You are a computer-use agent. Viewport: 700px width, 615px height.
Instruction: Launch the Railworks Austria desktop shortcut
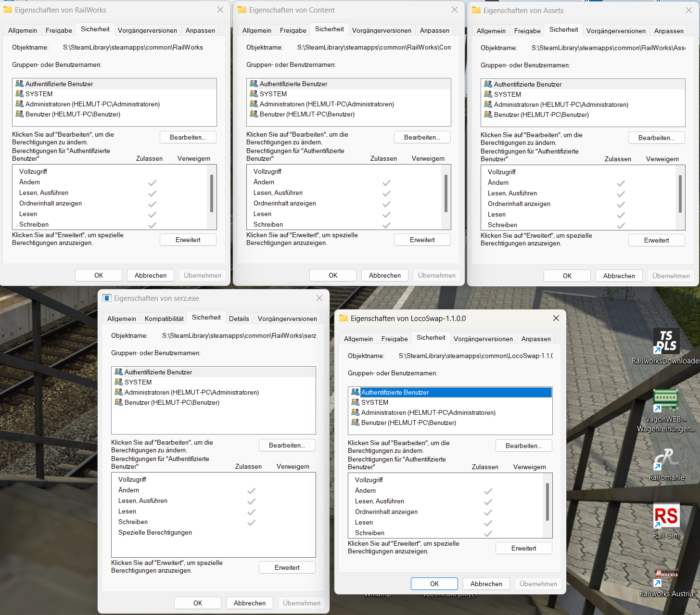pos(666,576)
